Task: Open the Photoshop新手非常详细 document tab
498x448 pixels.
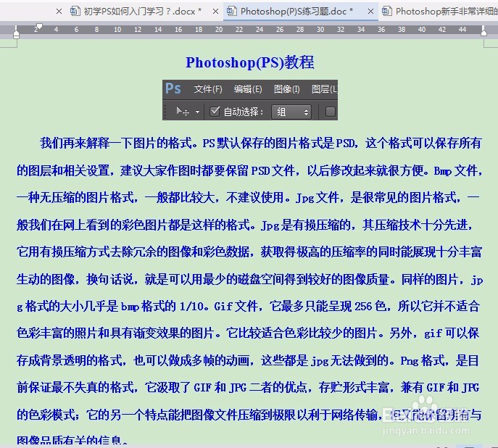Action: pyautogui.click(x=439, y=12)
